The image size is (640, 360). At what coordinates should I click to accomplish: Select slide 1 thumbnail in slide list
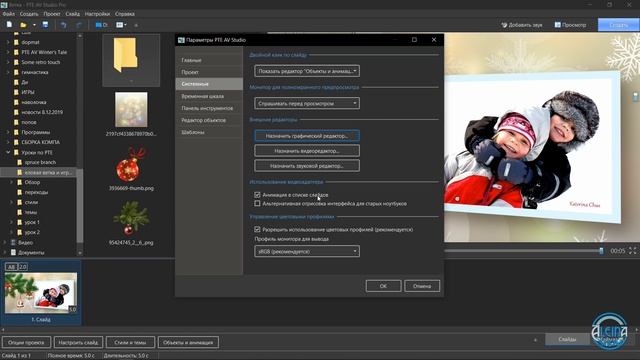[41, 293]
